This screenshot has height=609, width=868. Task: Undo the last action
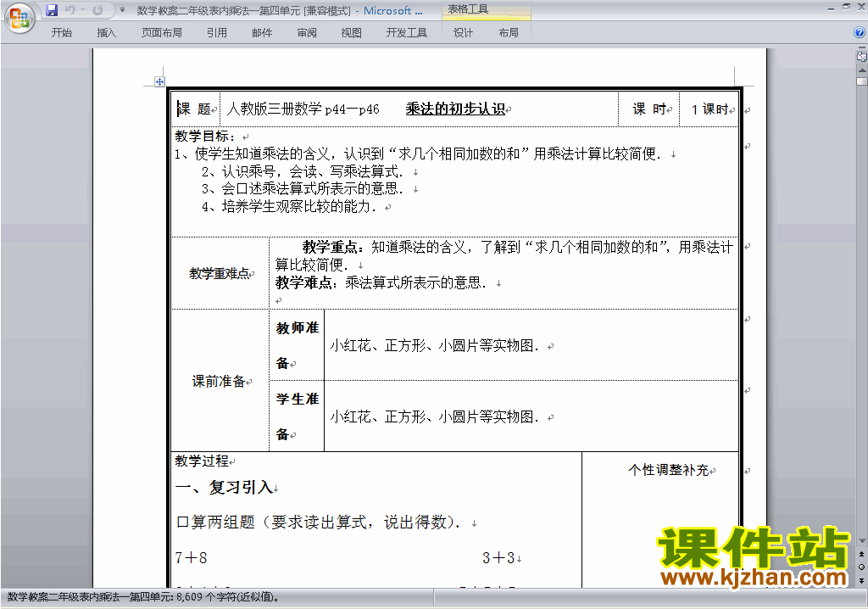pos(70,10)
